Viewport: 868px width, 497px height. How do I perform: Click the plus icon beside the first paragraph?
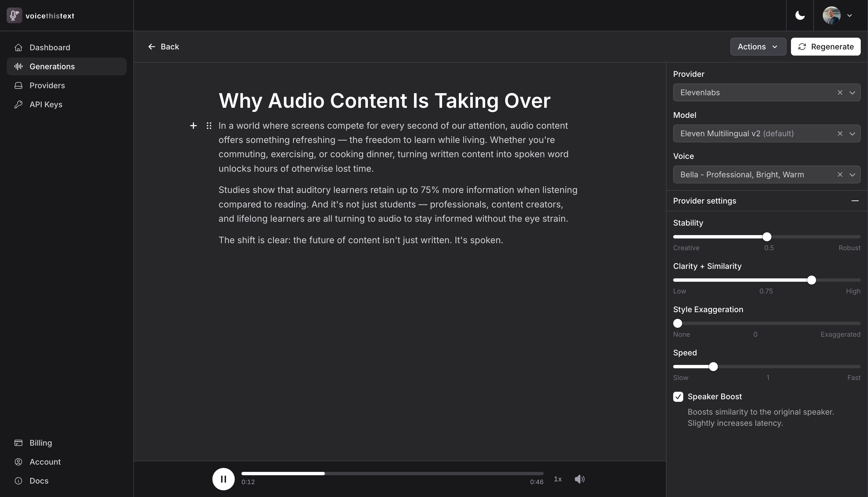point(193,126)
